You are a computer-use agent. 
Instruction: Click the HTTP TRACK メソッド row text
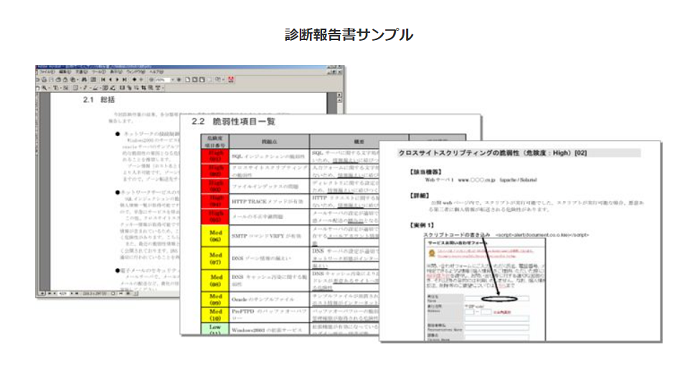tap(267, 201)
